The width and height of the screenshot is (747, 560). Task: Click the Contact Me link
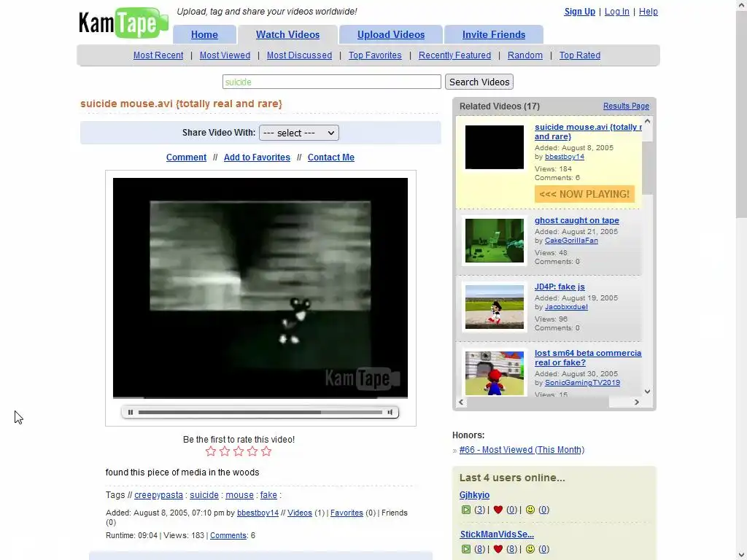[x=331, y=157]
